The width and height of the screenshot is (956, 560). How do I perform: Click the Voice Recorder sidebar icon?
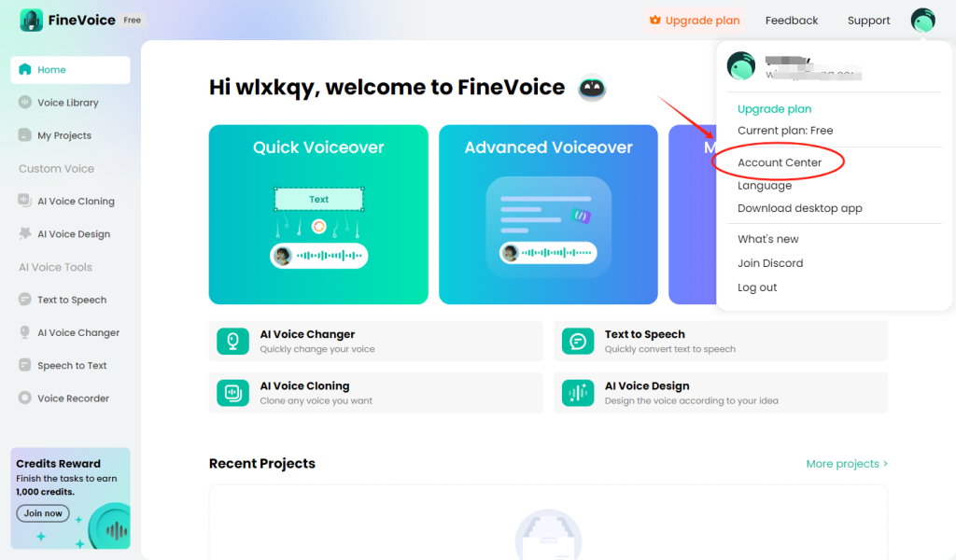tap(25, 398)
